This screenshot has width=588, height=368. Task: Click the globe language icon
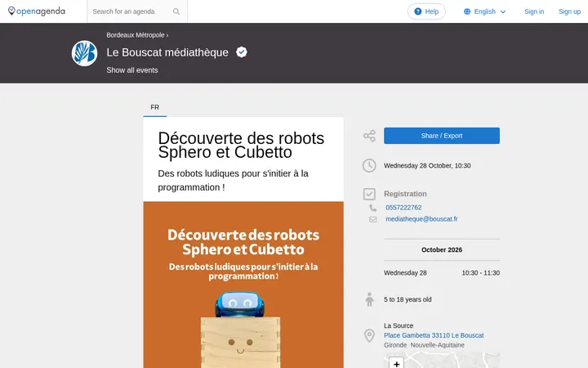tap(467, 11)
